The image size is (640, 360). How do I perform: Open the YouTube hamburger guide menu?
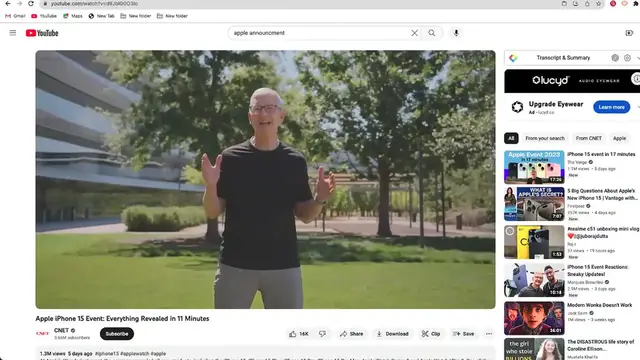point(13,33)
